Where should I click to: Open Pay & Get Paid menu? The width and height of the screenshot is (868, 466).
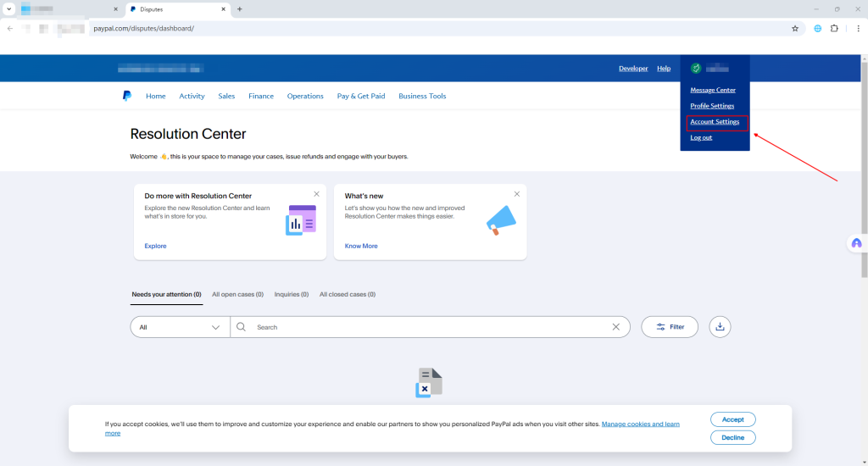[361, 96]
